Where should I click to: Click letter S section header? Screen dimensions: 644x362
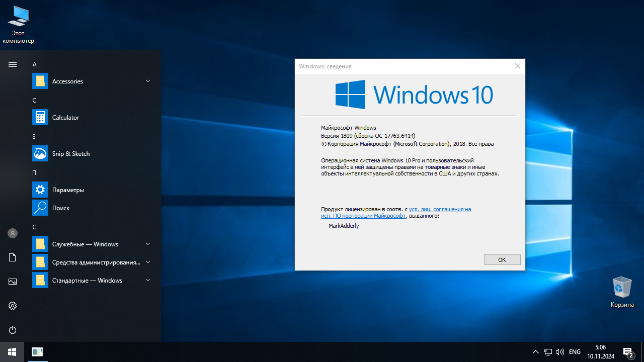tap(34, 137)
